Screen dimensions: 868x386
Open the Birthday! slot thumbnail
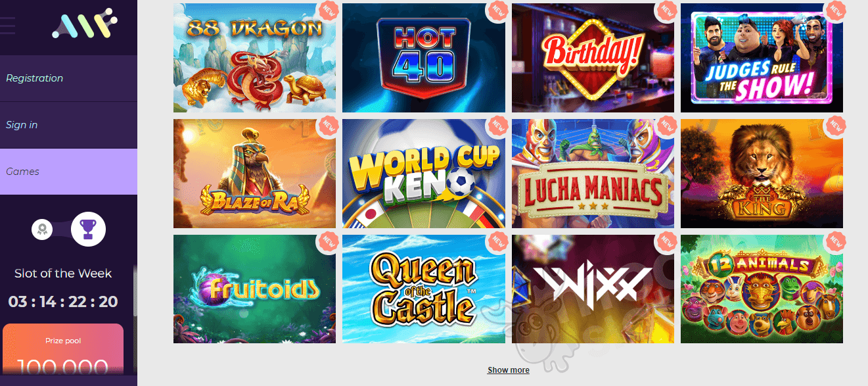(593, 58)
